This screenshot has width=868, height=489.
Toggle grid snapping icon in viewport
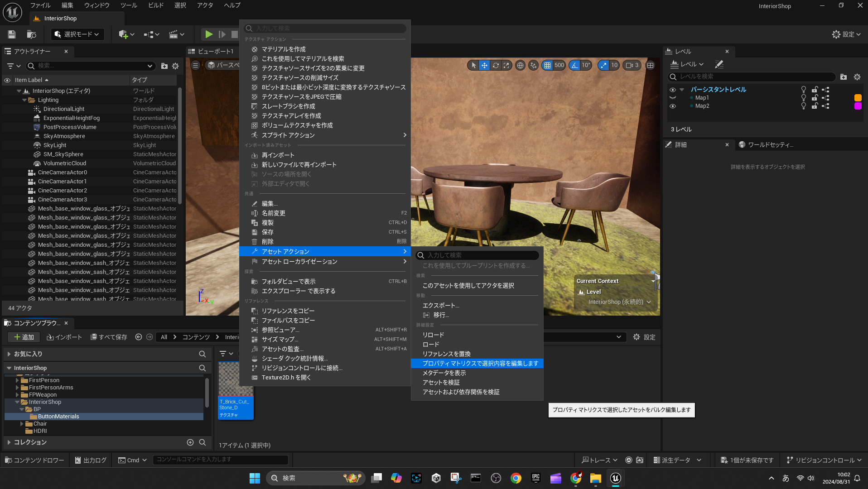[x=547, y=65]
